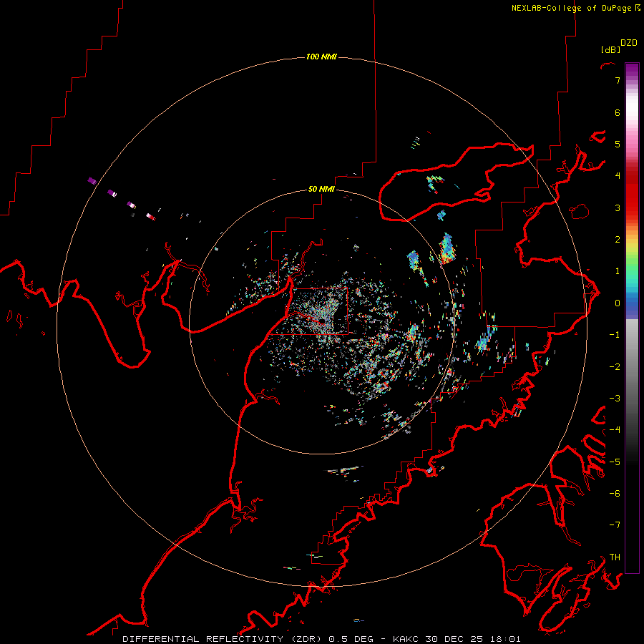Click the -2 dB value on color scale

pyautogui.click(x=615, y=367)
